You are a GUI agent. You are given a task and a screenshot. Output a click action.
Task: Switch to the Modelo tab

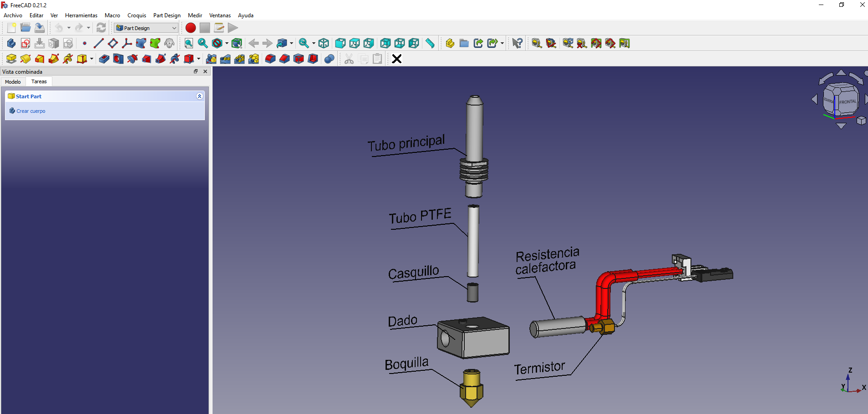(13, 81)
